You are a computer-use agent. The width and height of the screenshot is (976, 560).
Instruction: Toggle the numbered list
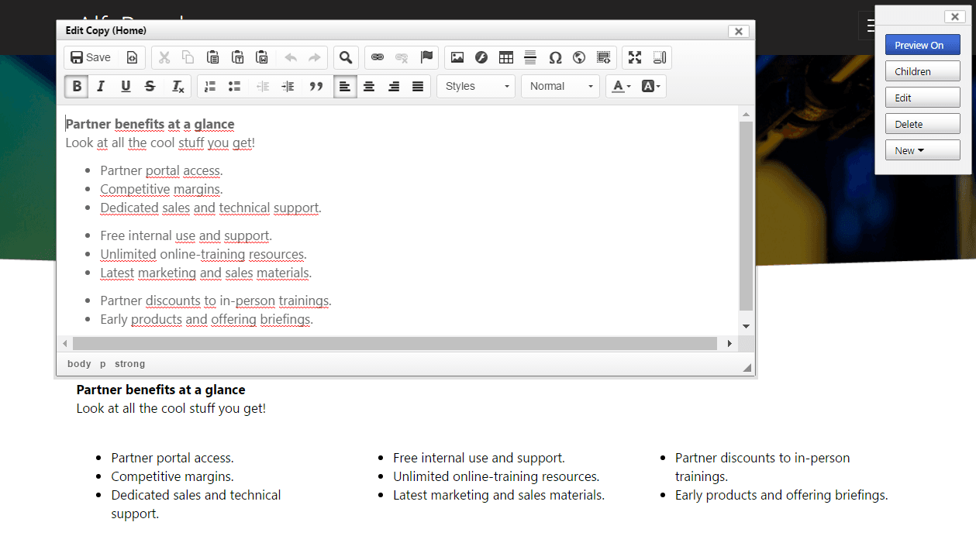210,86
